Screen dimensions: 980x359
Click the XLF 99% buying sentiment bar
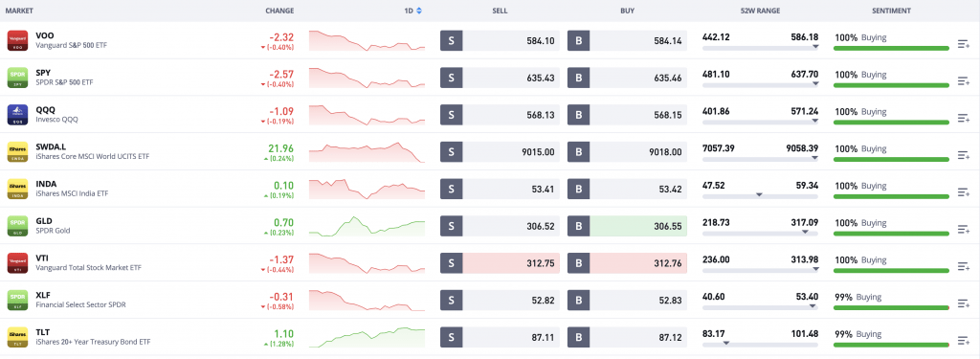(891, 307)
